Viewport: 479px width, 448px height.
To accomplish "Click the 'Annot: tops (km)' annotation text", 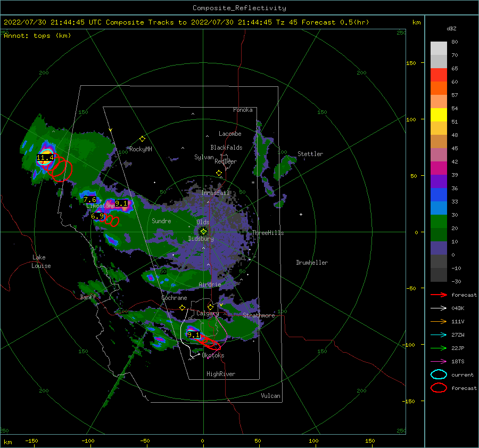I will (37, 36).
